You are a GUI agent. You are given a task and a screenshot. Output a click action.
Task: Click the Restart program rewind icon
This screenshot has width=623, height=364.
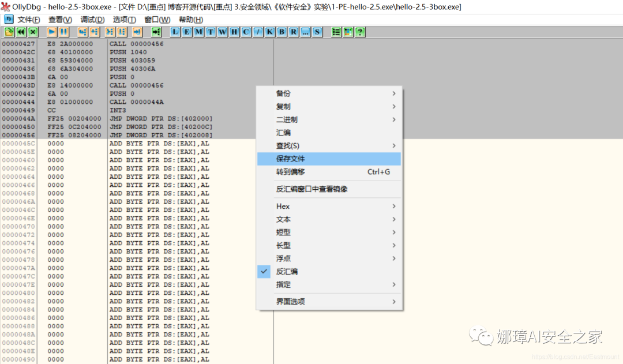click(x=21, y=32)
